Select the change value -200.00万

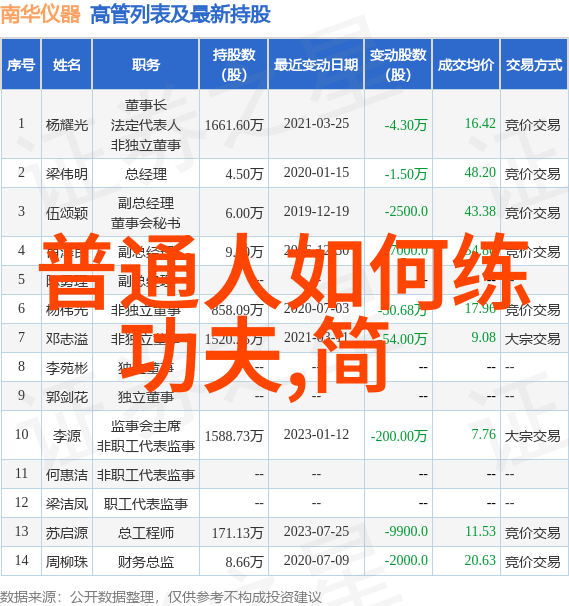(399, 436)
